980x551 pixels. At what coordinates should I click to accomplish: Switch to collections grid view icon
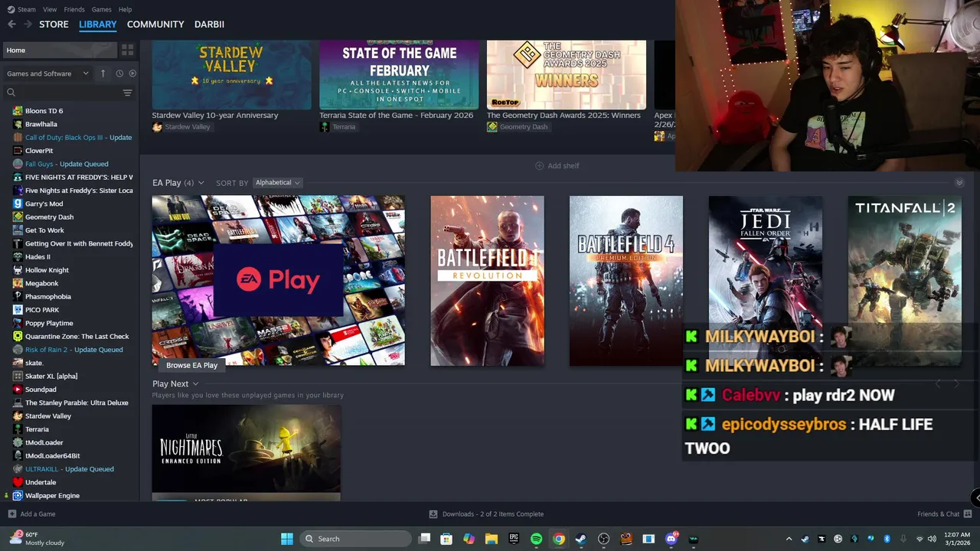128,50
